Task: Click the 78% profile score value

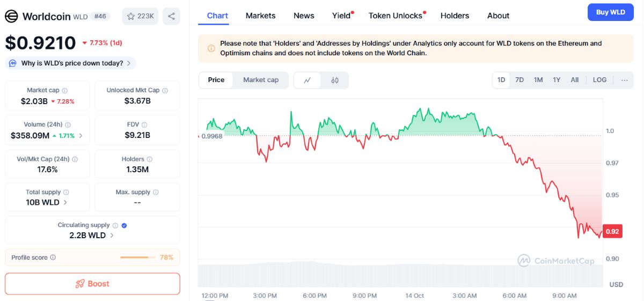Action: coord(166,258)
